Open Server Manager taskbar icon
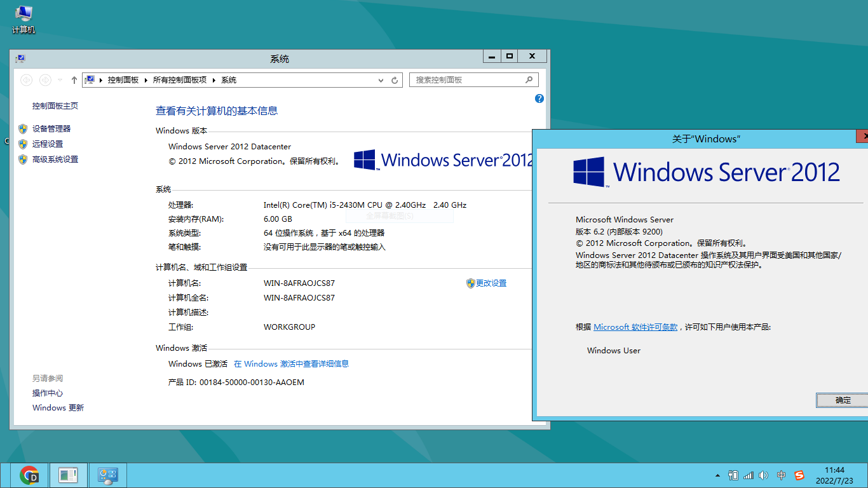 68,475
